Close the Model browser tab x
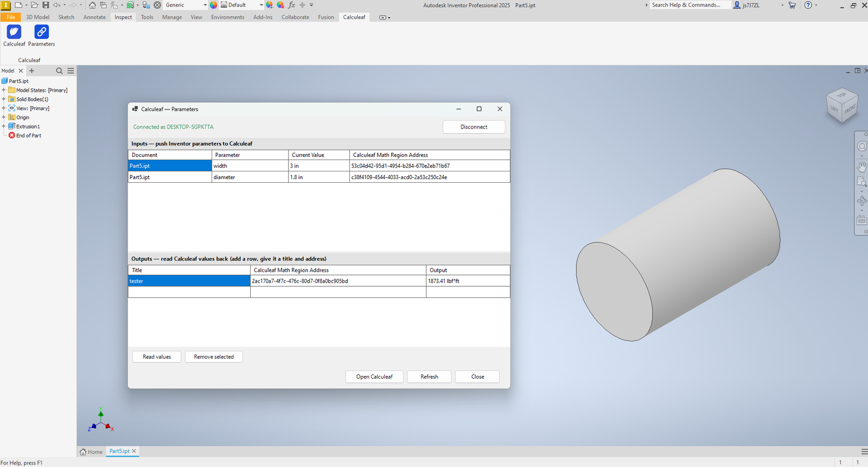This screenshot has width=868, height=467. (21, 71)
